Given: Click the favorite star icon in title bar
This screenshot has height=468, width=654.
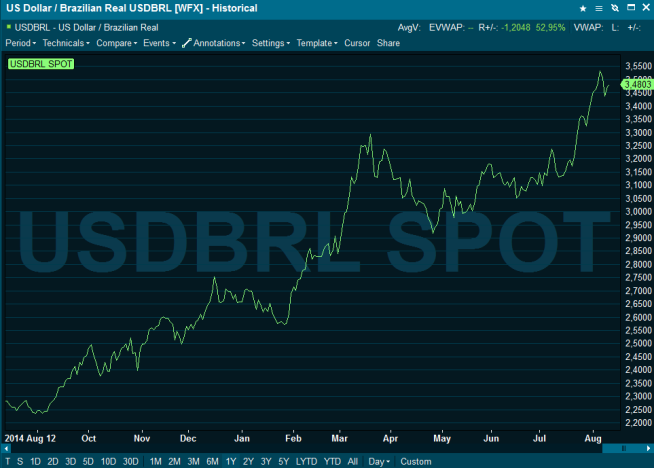Looking at the screenshot, I should pyautogui.click(x=583, y=8).
